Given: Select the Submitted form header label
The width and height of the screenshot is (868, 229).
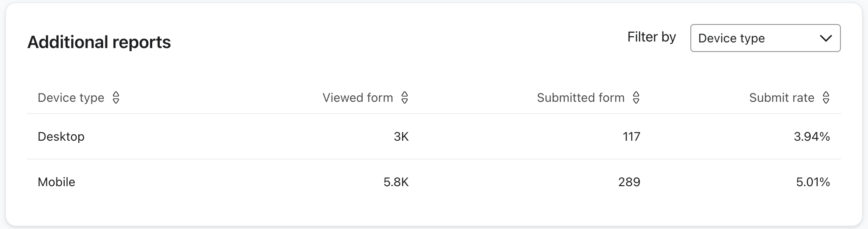Looking at the screenshot, I should pos(580,97).
